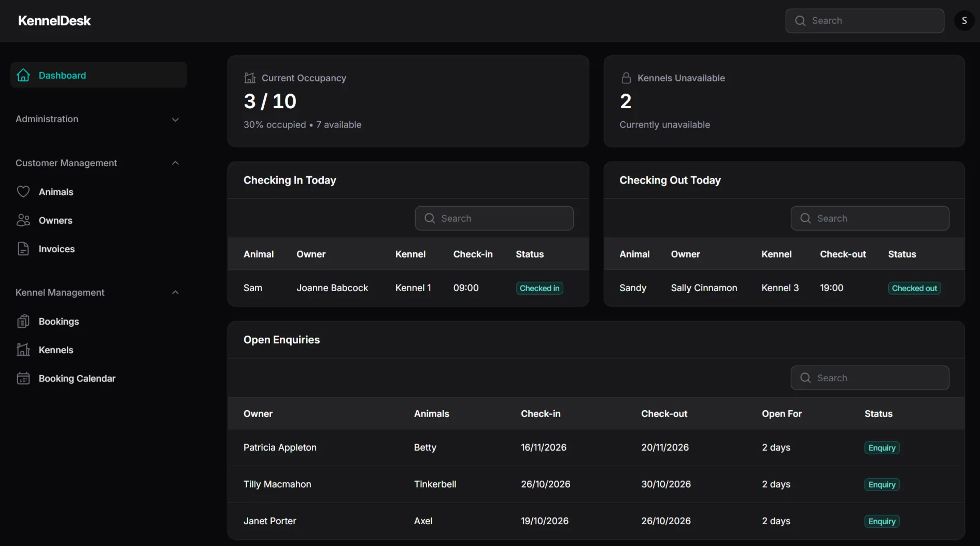Collapse the Kennel Management section chevron

175,293
